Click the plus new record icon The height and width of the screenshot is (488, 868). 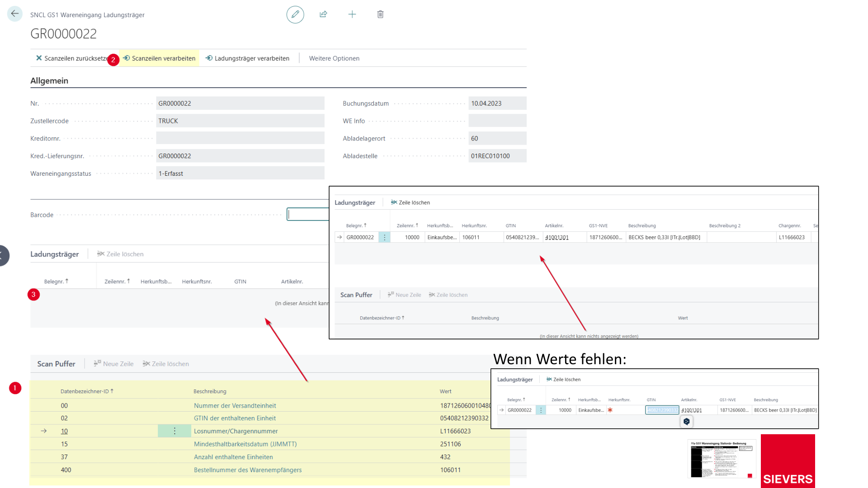click(352, 14)
